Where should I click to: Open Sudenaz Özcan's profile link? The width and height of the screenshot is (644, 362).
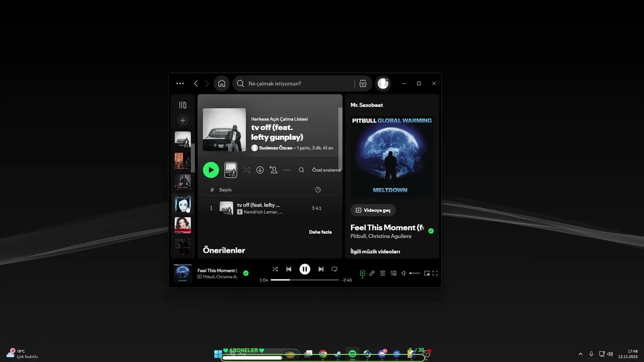(x=275, y=148)
